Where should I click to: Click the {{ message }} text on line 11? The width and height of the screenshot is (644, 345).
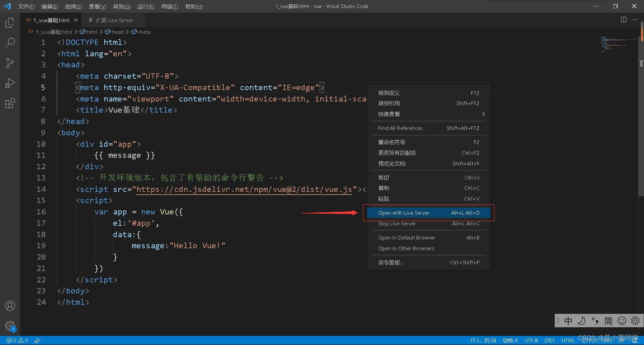tap(124, 155)
